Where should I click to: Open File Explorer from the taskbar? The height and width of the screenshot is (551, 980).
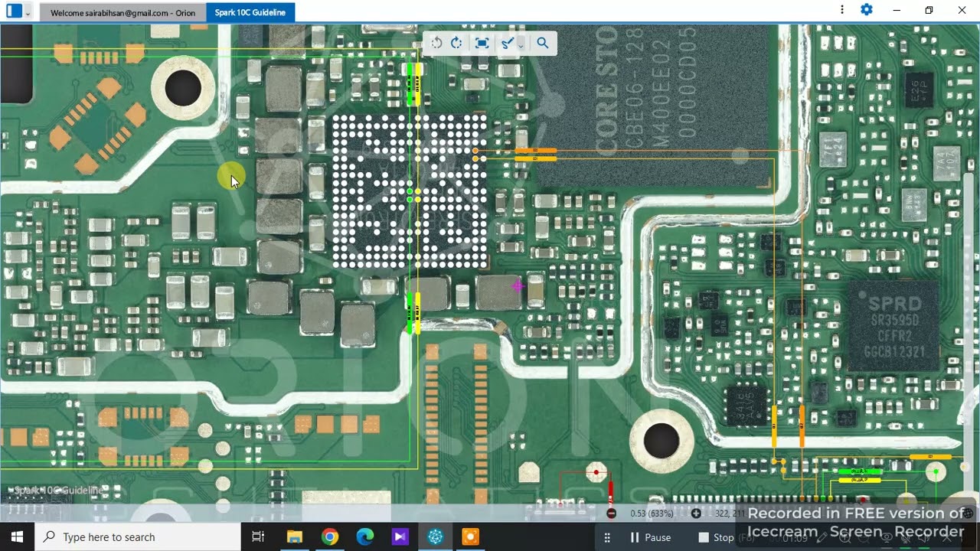294,537
